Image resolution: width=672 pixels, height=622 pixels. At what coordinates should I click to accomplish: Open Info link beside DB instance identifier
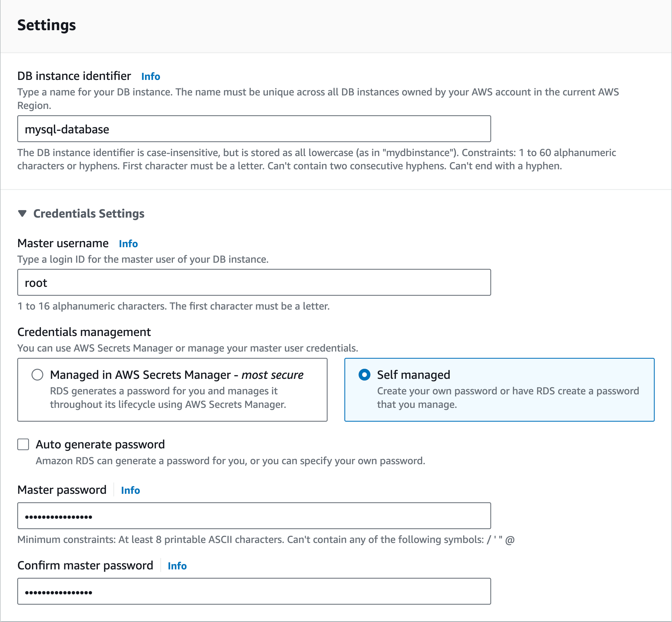pos(150,76)
